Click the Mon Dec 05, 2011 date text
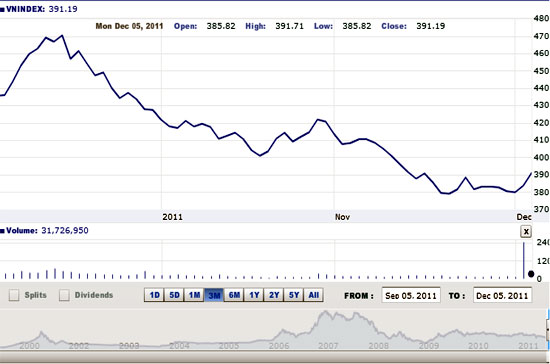Viewport: 550px width, 364px height. point(129,26)
